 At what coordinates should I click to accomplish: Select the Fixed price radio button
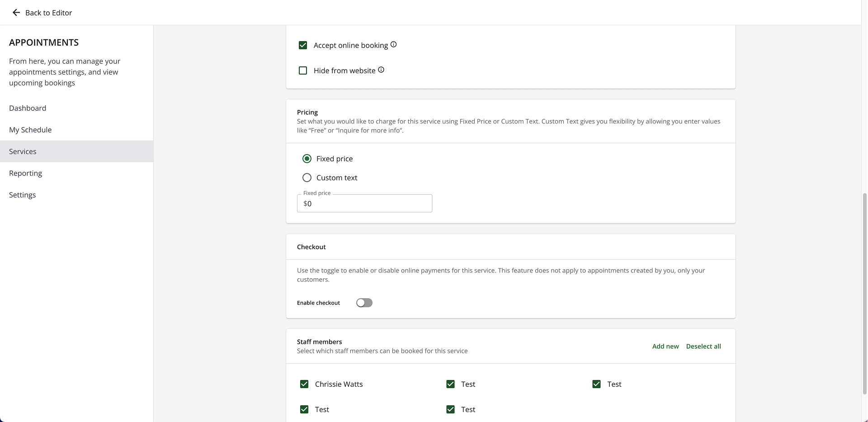(307, 159)
